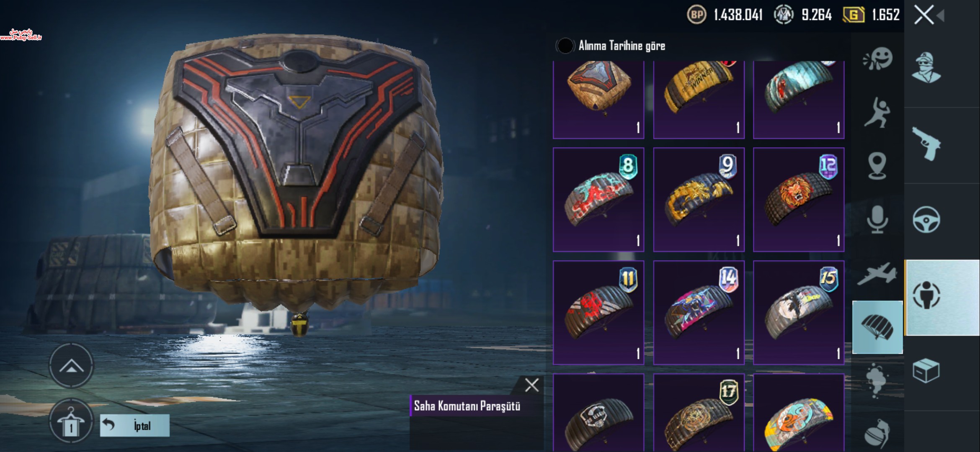Select the golden dragon parachute badge 9
This screenshot has height=452, width=980.
(699, 200)
